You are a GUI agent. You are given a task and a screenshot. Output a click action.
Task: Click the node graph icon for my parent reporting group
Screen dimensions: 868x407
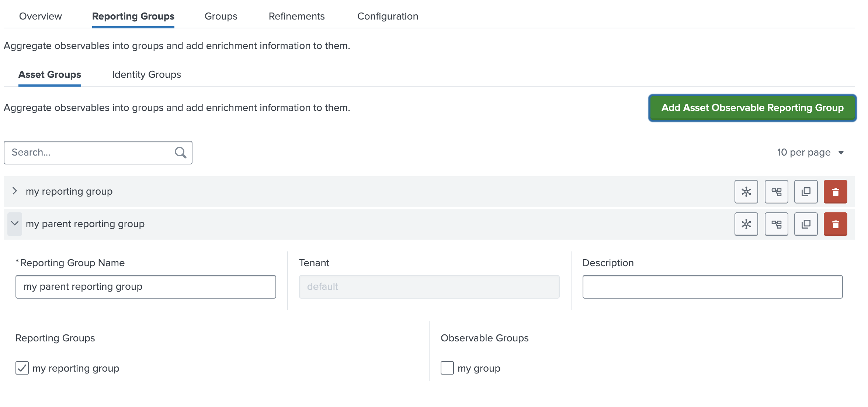click(x=746, y=224)
